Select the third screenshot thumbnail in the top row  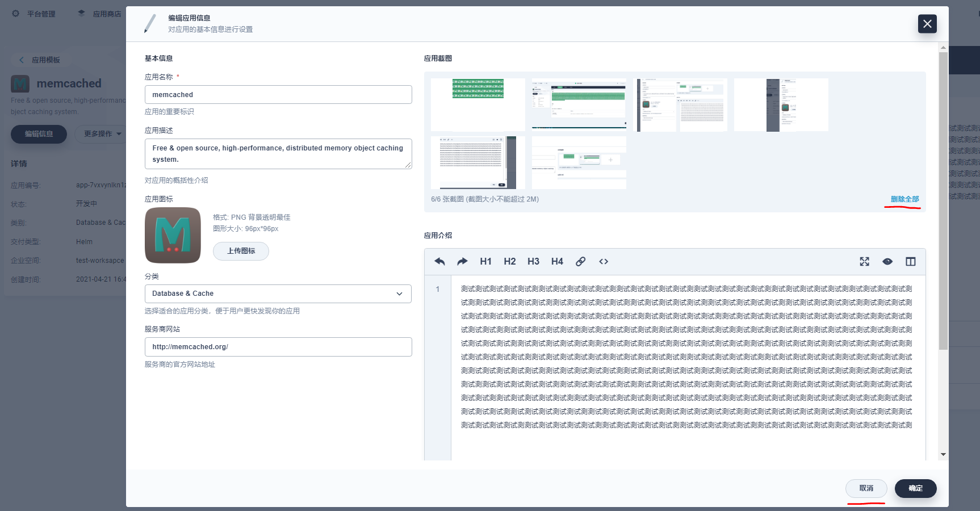click(x=680, y=105)
